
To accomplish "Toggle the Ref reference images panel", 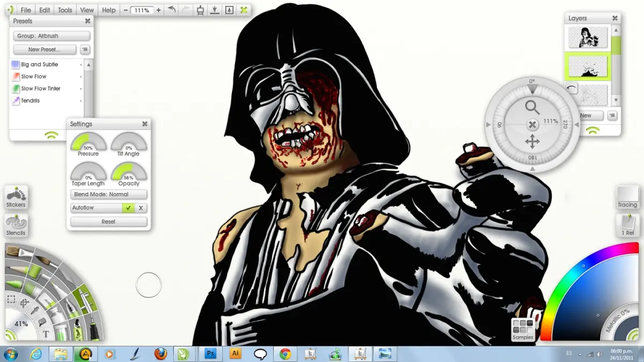I will pyautogui.click(x=627, y=225).
